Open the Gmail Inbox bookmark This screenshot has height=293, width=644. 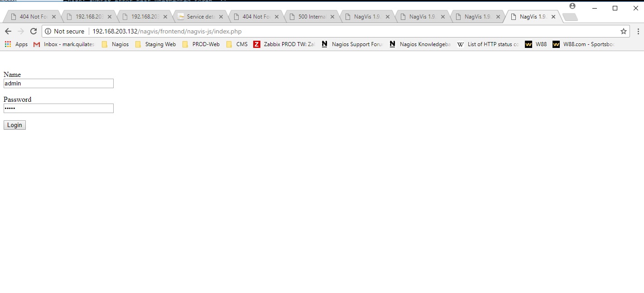(x=64, y=44)
